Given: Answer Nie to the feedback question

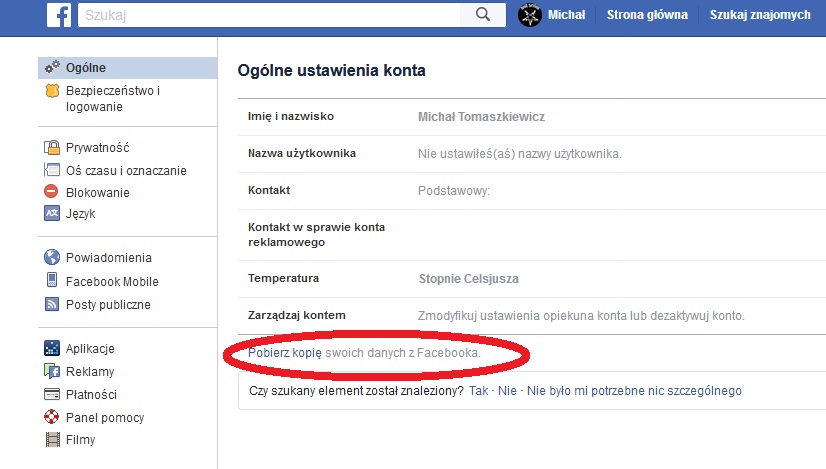Looking at the screenshot, I should [507, 391].
